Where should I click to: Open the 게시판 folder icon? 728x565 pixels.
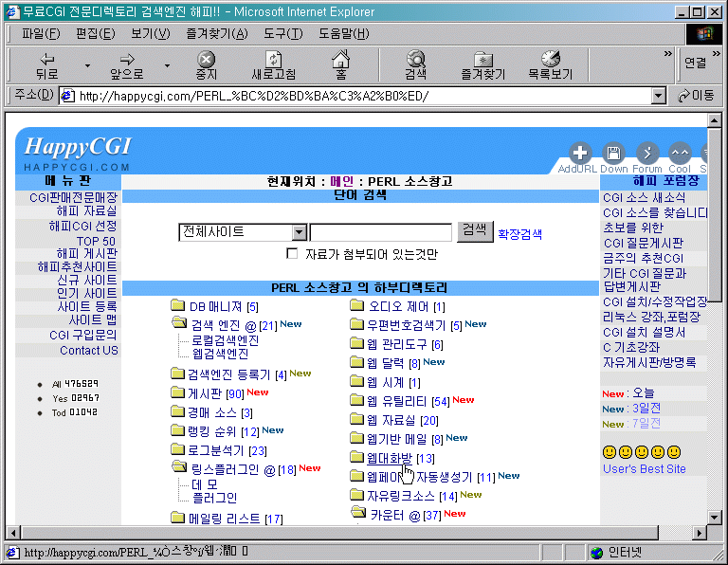[x=178, y=392]
